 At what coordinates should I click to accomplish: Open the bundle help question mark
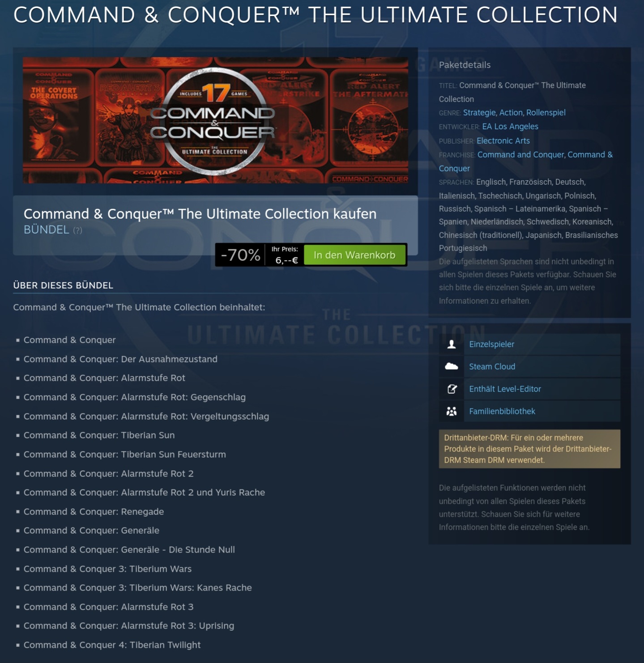[x=77, y=230]
